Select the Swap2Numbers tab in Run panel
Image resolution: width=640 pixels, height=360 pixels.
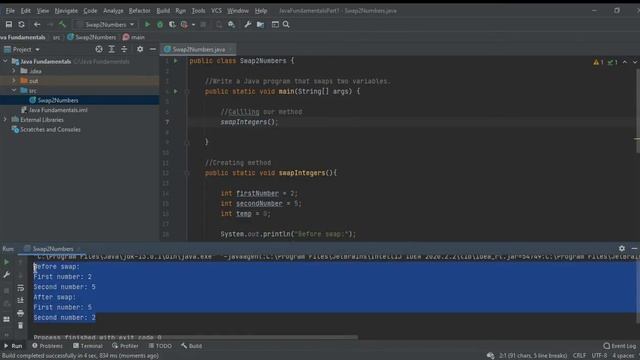(52, 249)
